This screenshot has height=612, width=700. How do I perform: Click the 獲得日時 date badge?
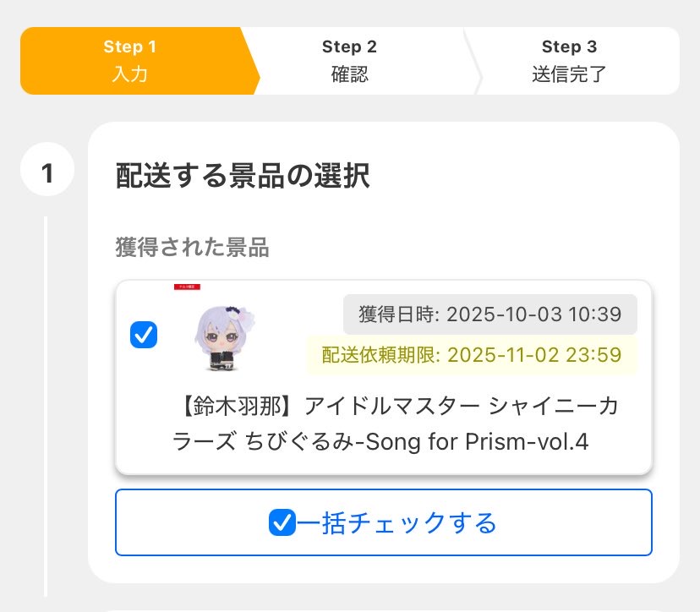pos(489,315)
